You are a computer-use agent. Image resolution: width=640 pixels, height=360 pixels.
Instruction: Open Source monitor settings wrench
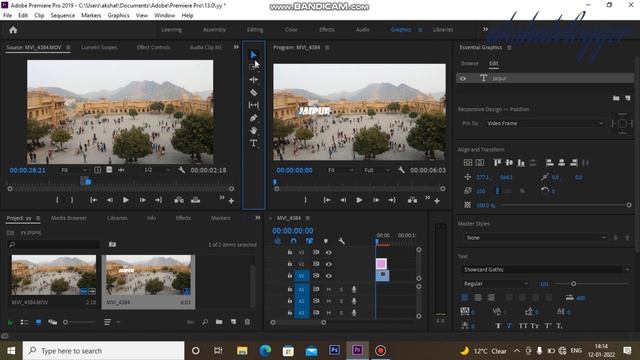click(x=182, y=170)
